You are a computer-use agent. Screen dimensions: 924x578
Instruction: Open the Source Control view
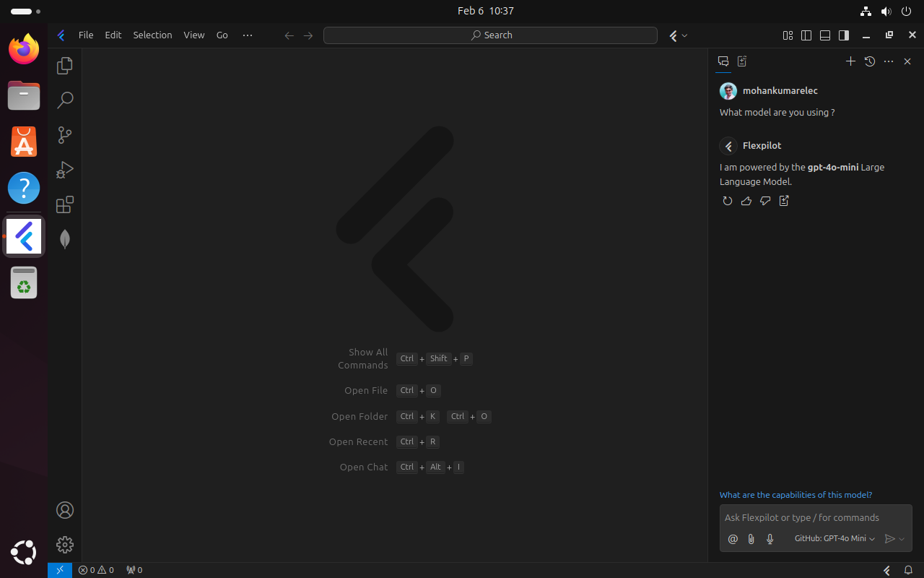(x=64, y=135)
